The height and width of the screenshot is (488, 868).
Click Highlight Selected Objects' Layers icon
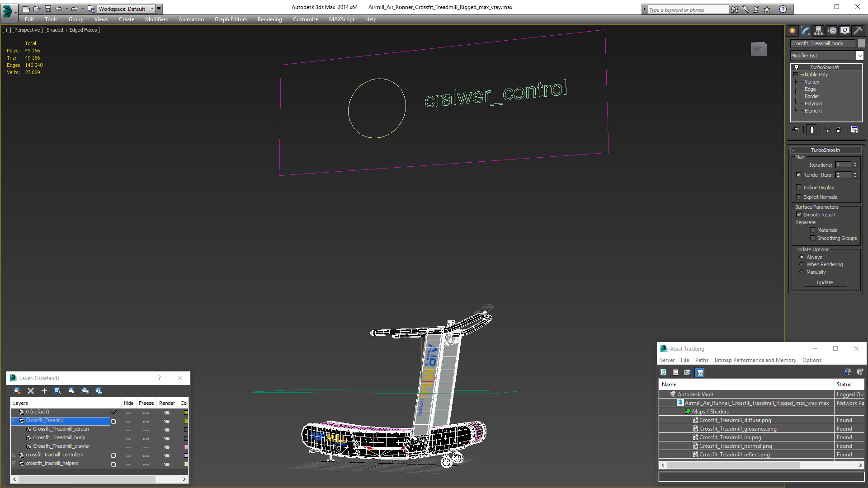click(x=71, y=391)
